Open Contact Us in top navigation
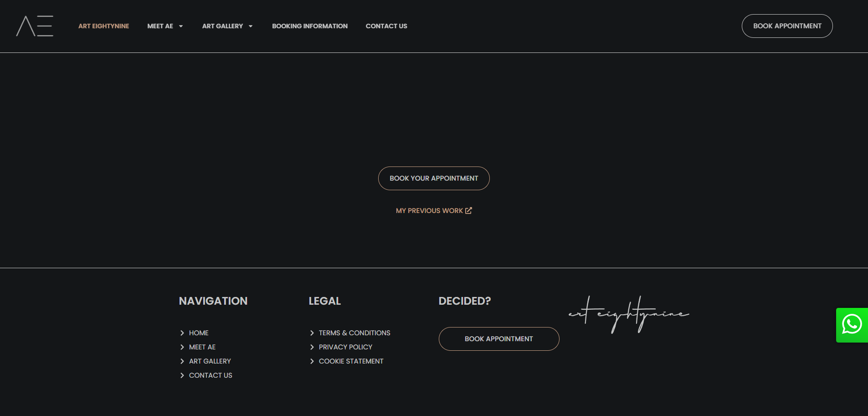The width and height of the screenshot is (868, 416). coord(386,26)
